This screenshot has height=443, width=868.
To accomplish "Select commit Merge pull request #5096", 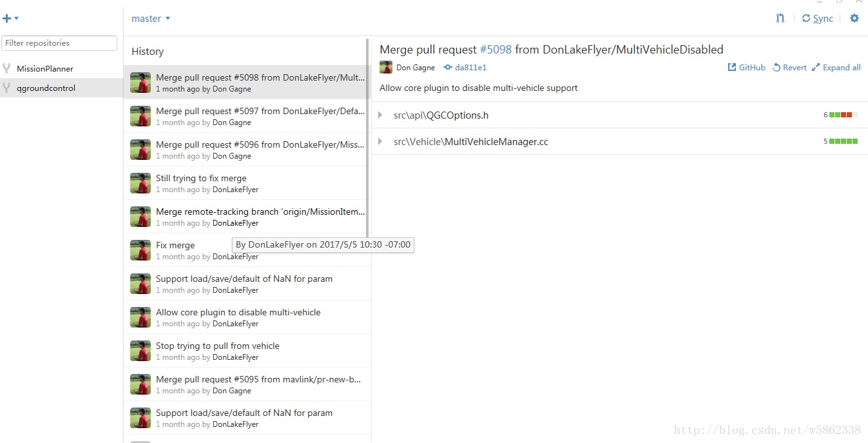I will 247,150.
